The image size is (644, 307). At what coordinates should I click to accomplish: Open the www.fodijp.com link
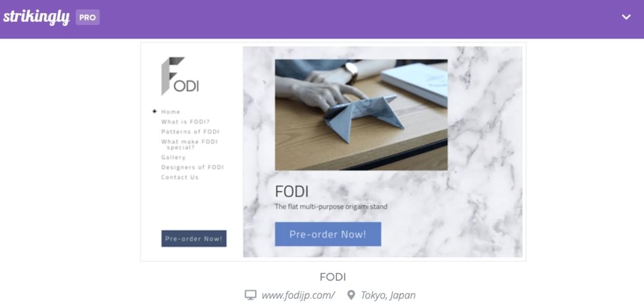click(x=298, y=295)
